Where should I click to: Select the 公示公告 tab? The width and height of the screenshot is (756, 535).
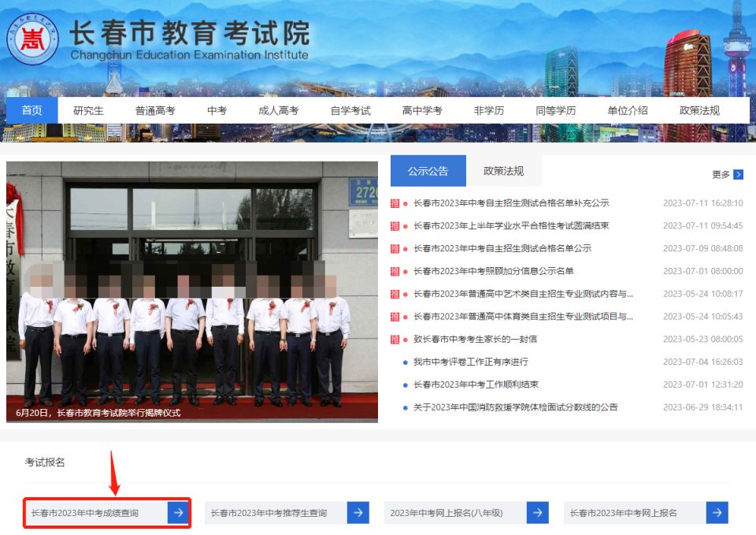coord(428,170)
